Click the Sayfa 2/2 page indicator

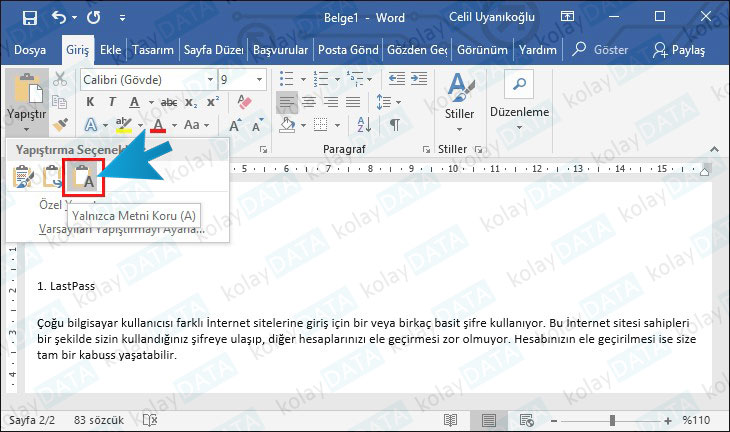point(32,420)
